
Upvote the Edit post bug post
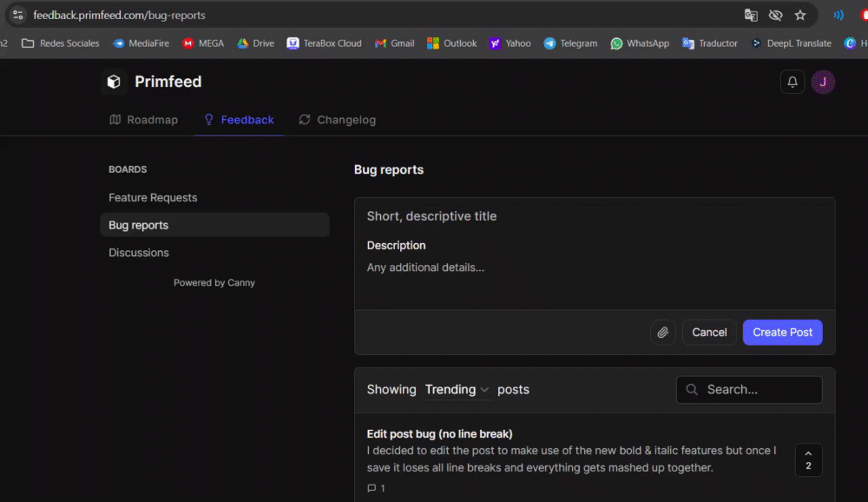coord(808,459)
